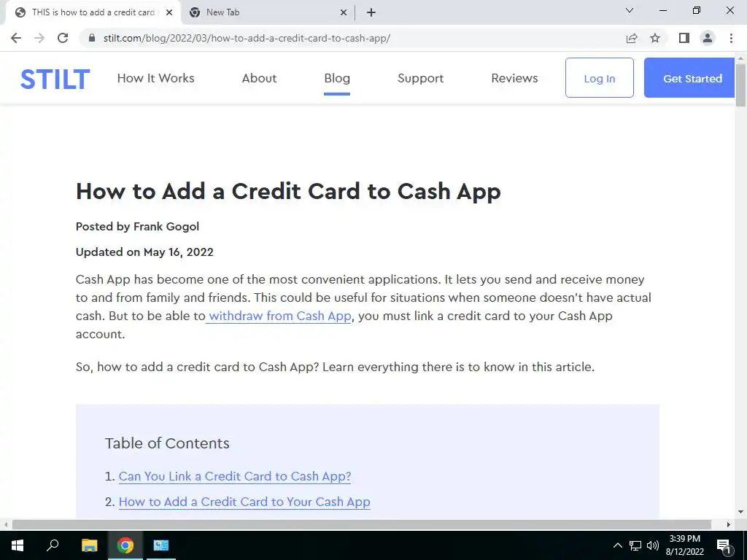Open a new tab with plus icon
Screen dimensions: 747x560
click(371, 12)
